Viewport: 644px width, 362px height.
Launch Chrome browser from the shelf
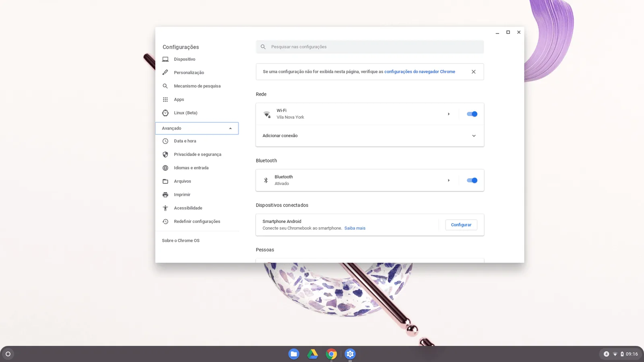331,354
